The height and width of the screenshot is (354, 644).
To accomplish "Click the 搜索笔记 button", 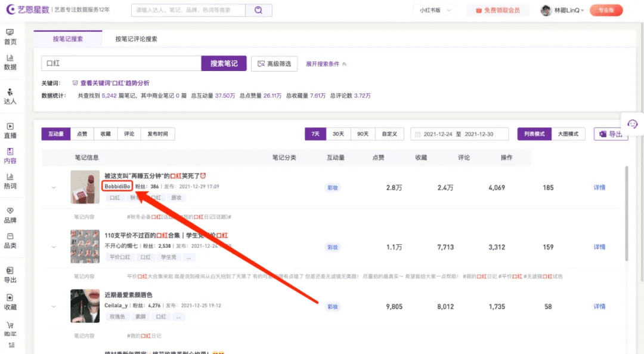I will (x=224, y=64).
